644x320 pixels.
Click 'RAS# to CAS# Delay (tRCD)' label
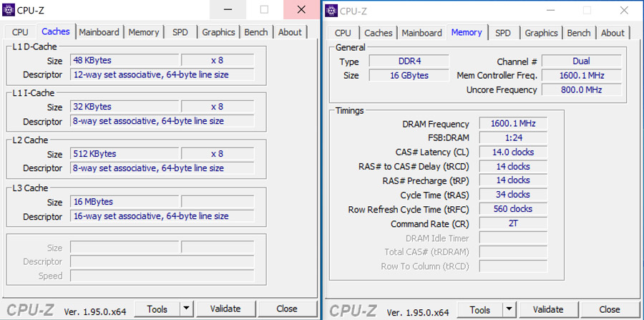414,166
